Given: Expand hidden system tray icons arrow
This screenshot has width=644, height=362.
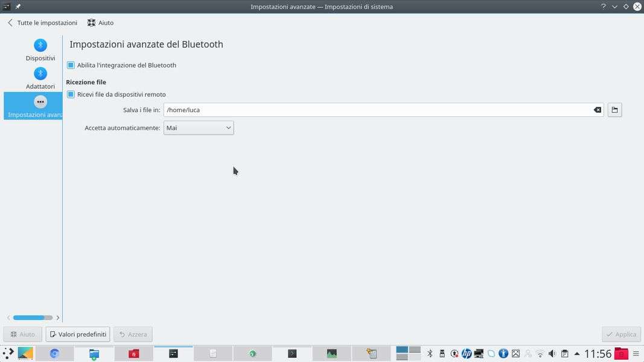Looking at the screenshot, I should [577, 354].
